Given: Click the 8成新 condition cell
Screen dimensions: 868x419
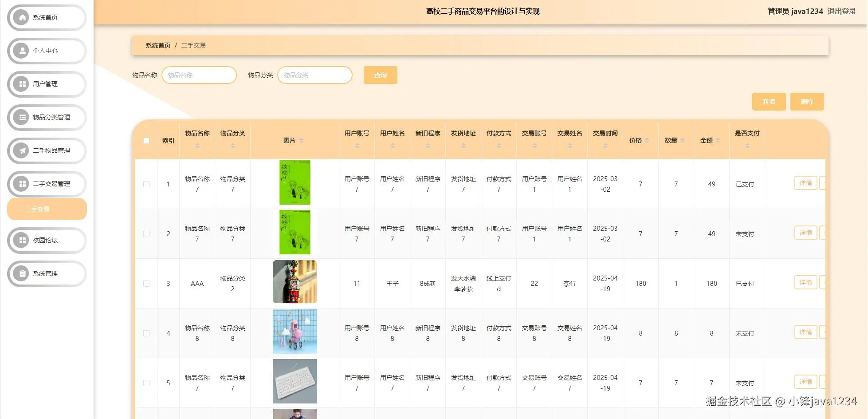Looking at the screenshot, I should click(x=428, y=284).
